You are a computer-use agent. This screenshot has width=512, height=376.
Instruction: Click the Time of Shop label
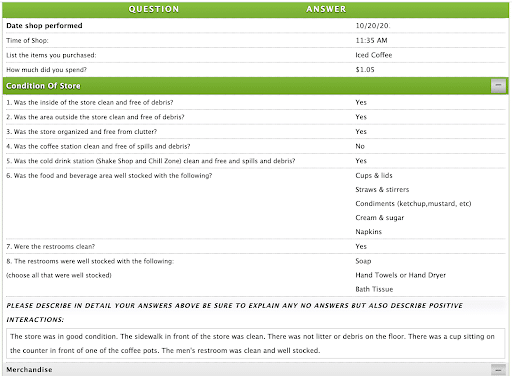(x=27, y=40)
